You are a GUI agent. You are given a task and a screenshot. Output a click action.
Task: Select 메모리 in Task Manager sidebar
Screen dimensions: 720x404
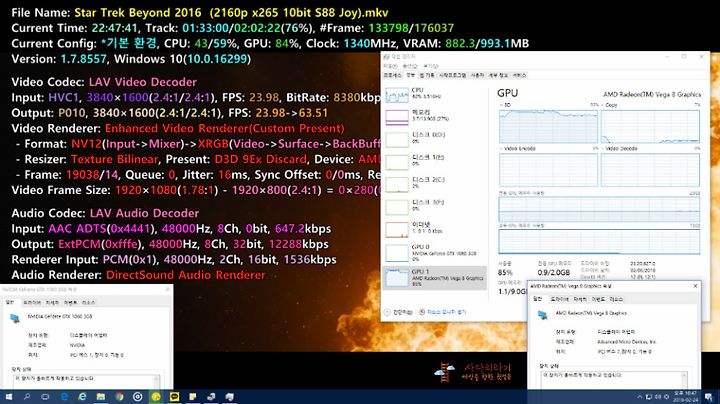click(434, 117)
